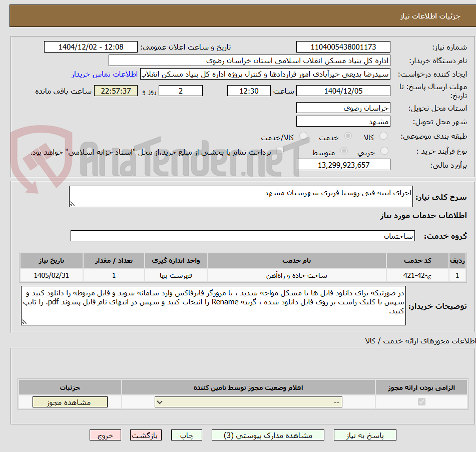Image resolution: width=476 pixels, height=452 pixels.
Task: Click the service group field ساختمان
Action: pyautogui.click(x=243, y=236)
